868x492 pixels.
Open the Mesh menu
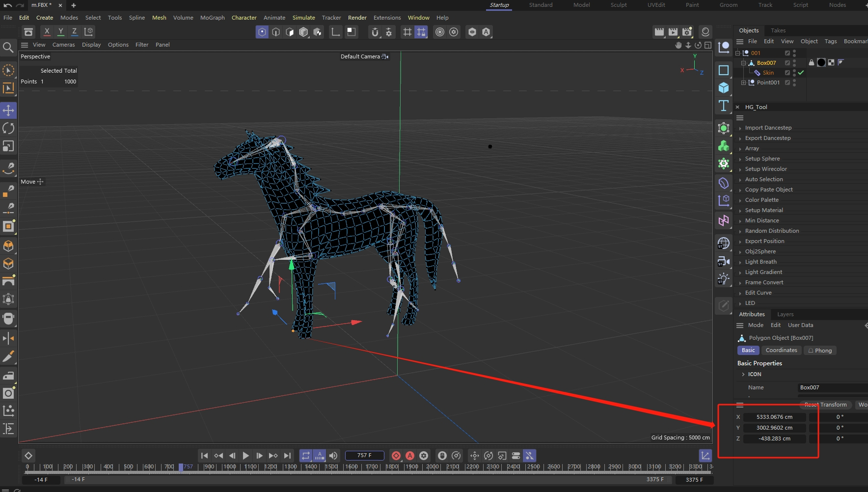[x=159, y=18]
